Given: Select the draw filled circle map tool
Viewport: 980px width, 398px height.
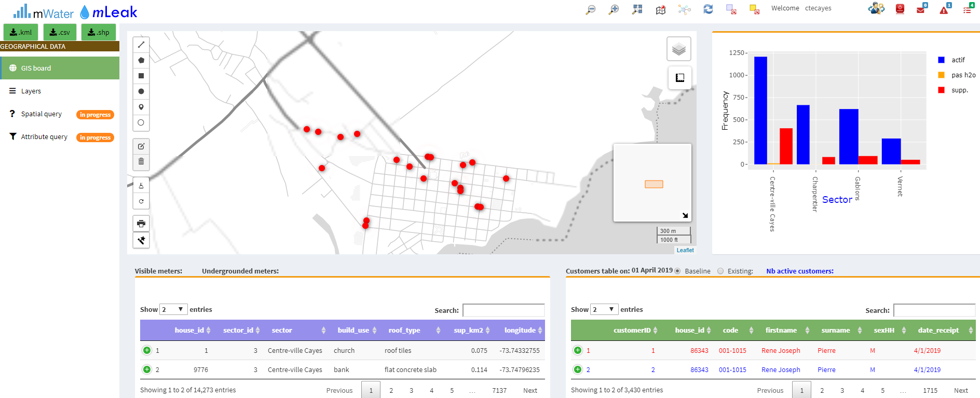Looking at the screenshot, I should pyautogui.click(x=141, y=91).
